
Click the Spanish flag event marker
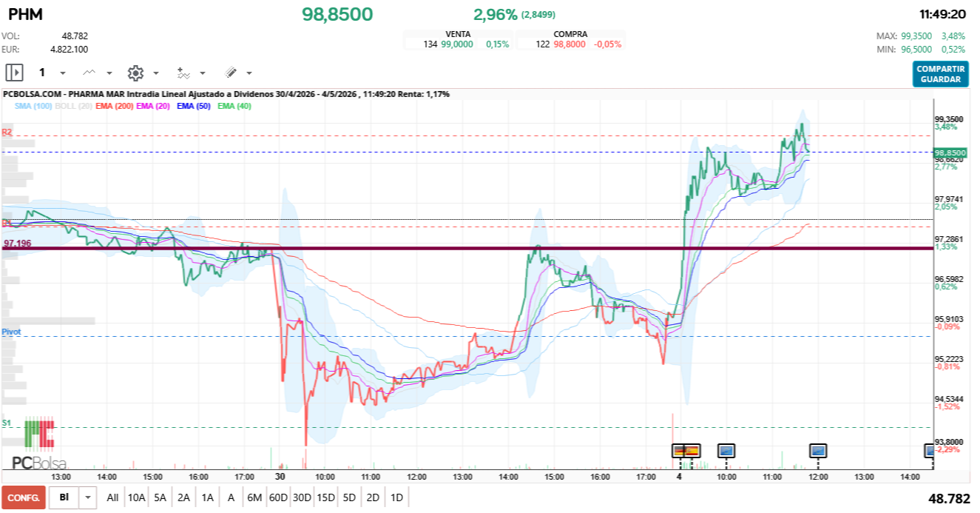tap(692, 450)
